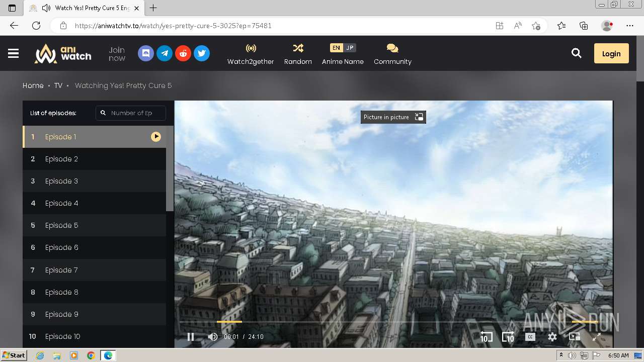Select Episode 6 in list
Image resolution: width=644 pixels, height=362 pixels.
[94, 247]
